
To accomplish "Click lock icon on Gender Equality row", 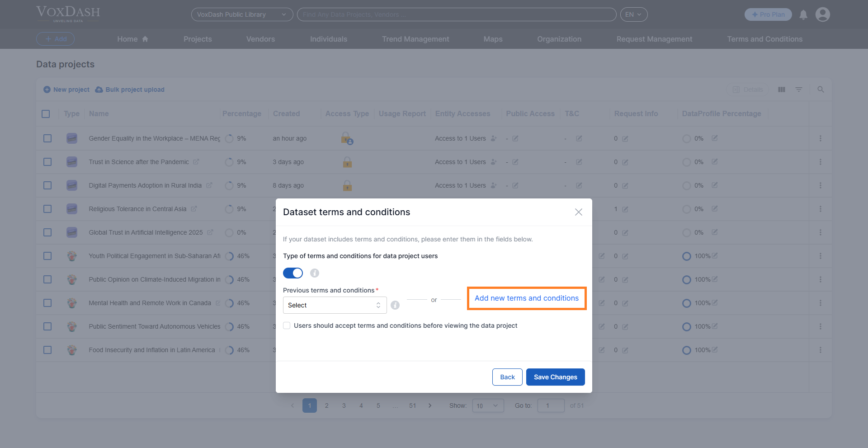I will pyautogui.click(x=347, y=138).
